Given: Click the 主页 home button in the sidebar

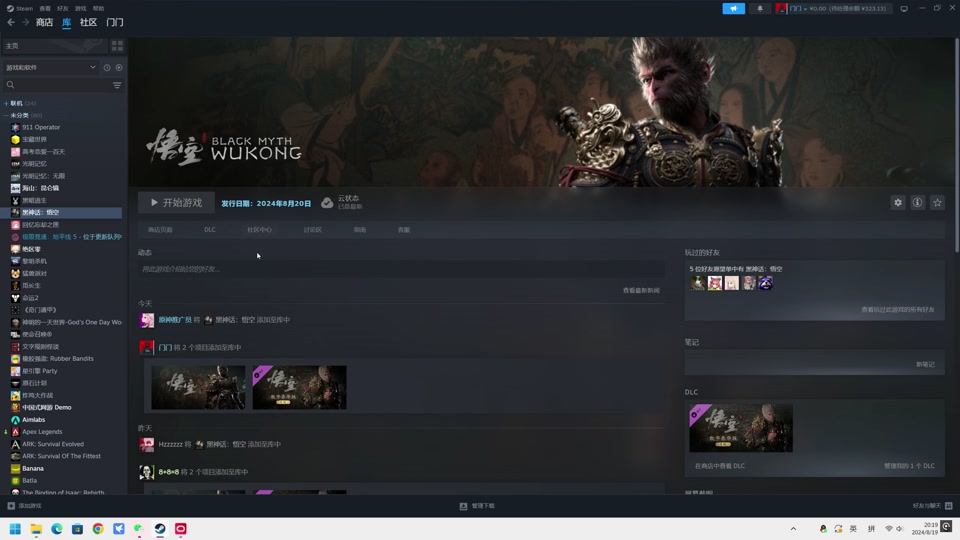Looking at the screenshot, I should coord(55,46).
